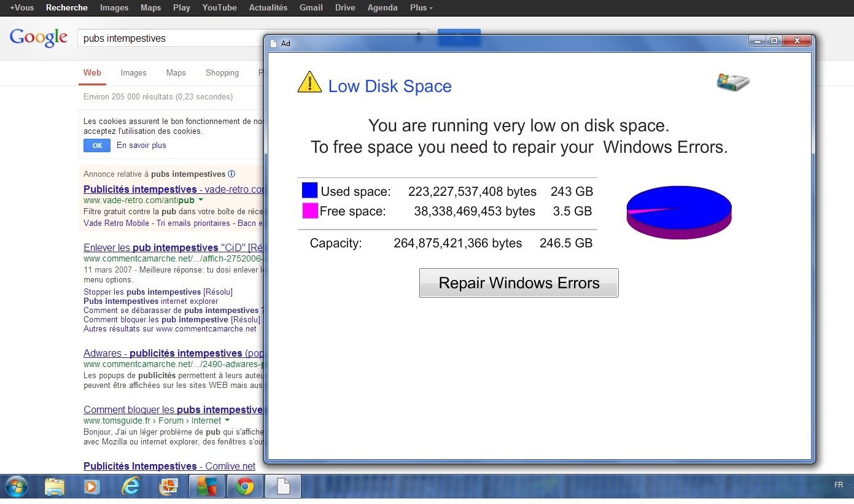Click the 'Vade Retro Mobile' ad sitelink
Screen dimensions: 854x504
coord(116,223)
